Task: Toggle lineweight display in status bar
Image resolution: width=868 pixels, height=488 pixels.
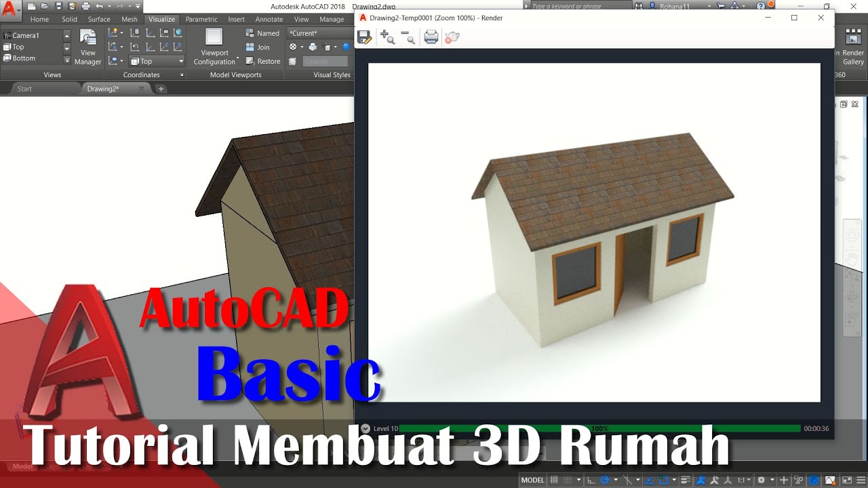Action: pyautogui.click(x=686, y=480)
